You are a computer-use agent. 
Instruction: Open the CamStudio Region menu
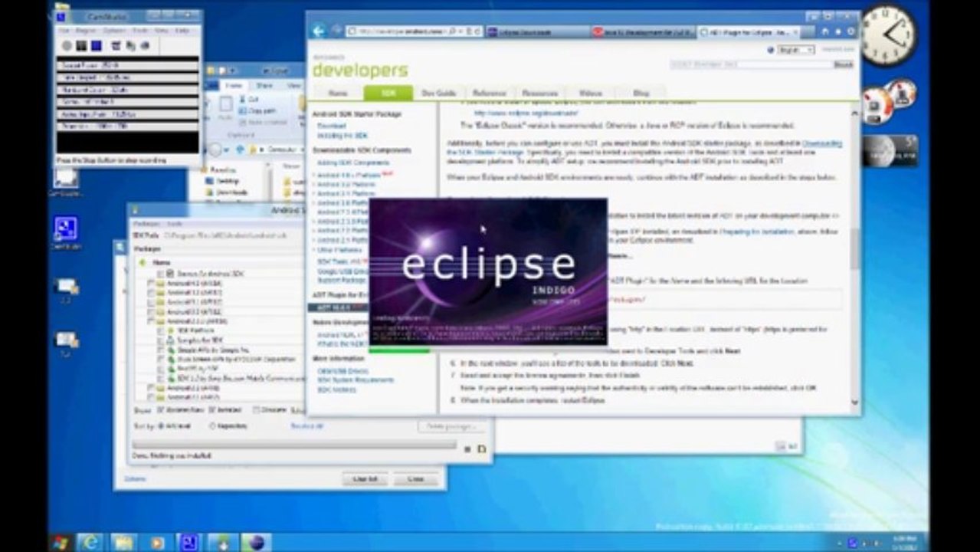pos(86,30)
